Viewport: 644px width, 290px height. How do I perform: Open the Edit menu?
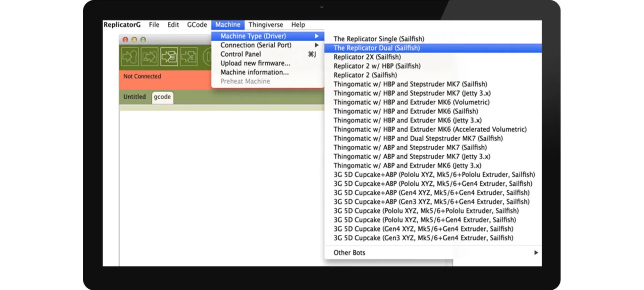[173, 25]
